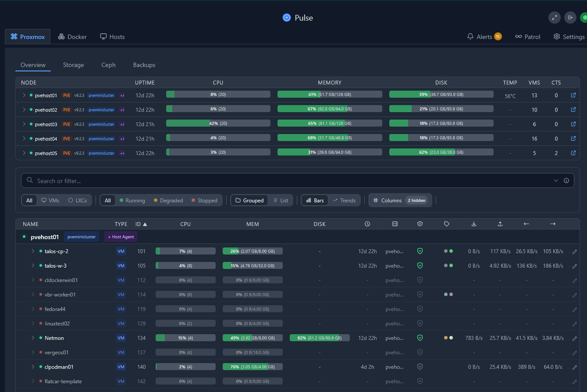587x392 pixels.
Task: Open the Patrol page
Action: point(528,37)
